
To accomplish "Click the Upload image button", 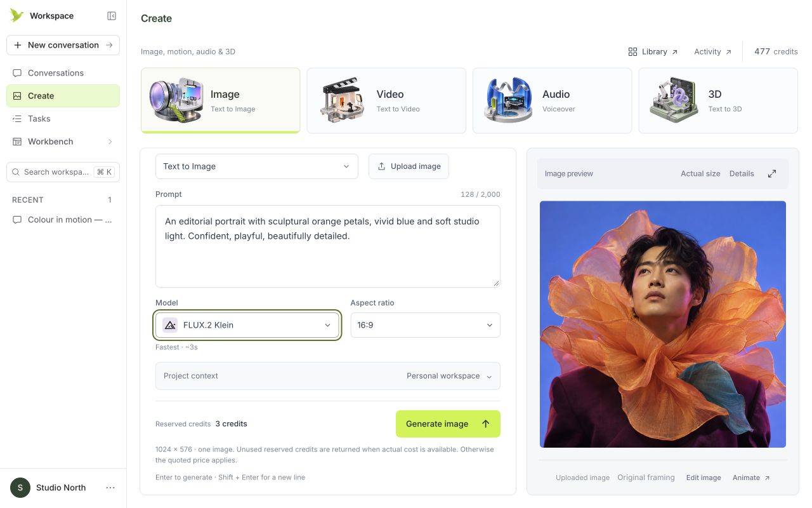I will [x=409, y=166].
